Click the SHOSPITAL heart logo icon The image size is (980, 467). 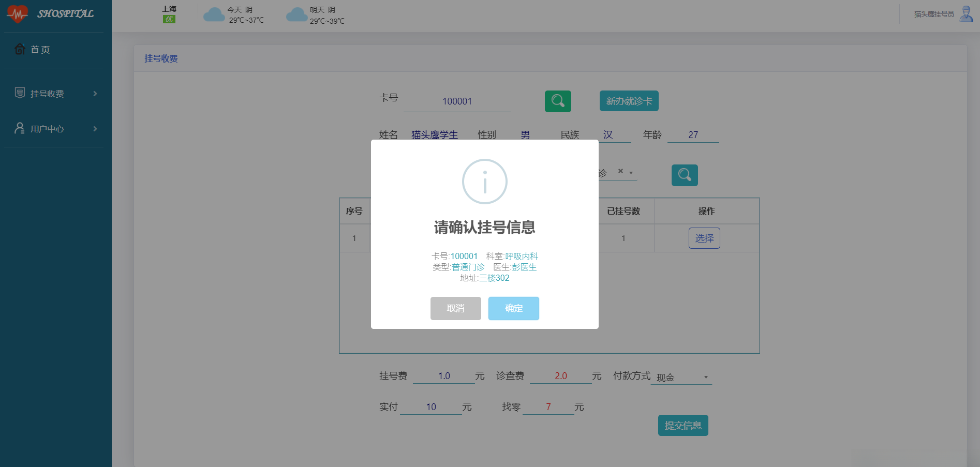tap(17, 14)
